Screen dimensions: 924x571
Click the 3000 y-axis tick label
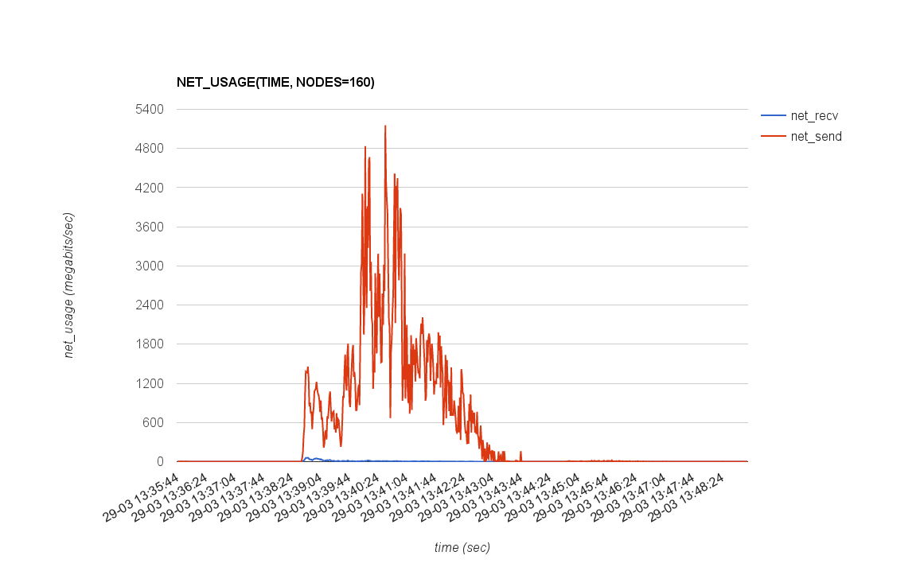click(x=148, y=266)
